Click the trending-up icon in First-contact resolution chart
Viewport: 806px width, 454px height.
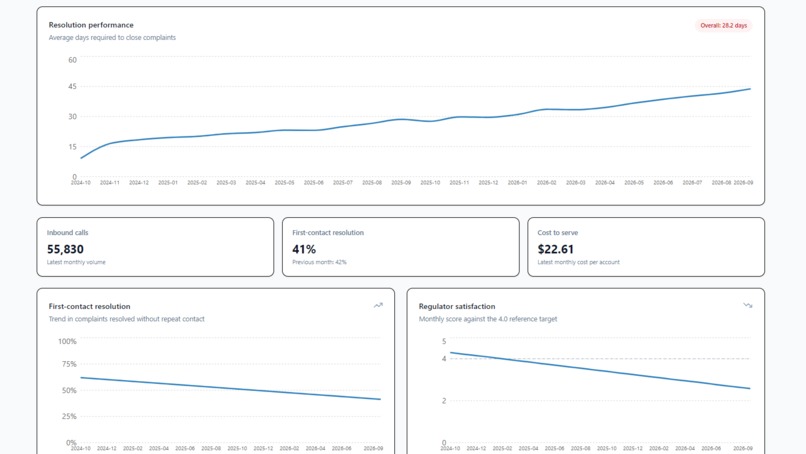click(x=378, y=305)
